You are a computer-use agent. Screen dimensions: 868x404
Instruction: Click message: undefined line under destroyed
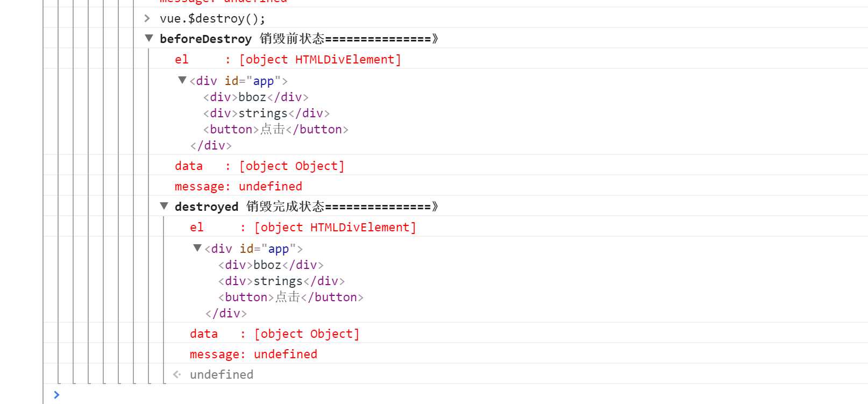(x=253, y=354)
